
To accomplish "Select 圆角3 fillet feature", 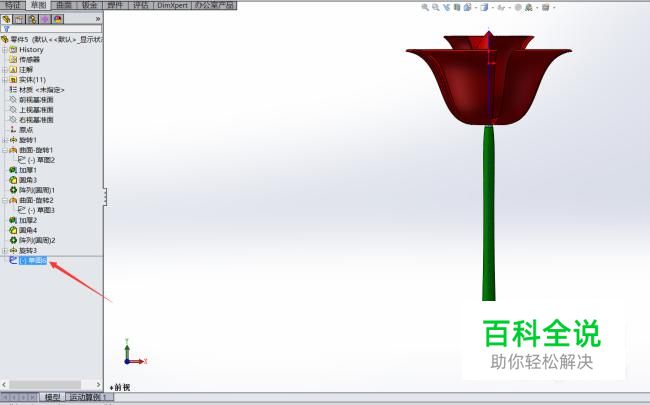I will pos(23,180).
